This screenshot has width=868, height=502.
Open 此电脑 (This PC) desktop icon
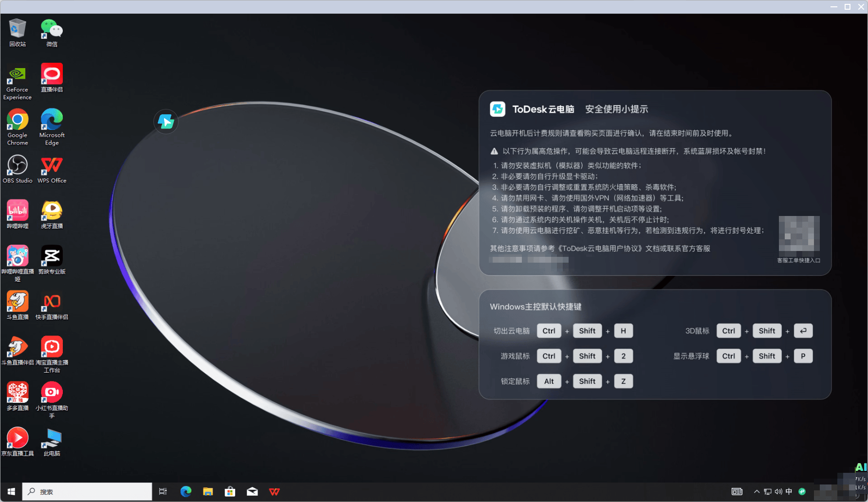(x=52, y=441)
